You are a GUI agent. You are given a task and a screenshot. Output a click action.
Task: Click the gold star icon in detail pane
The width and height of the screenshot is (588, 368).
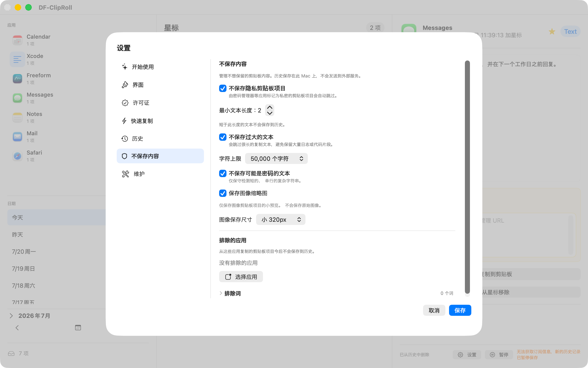[552, 32]
